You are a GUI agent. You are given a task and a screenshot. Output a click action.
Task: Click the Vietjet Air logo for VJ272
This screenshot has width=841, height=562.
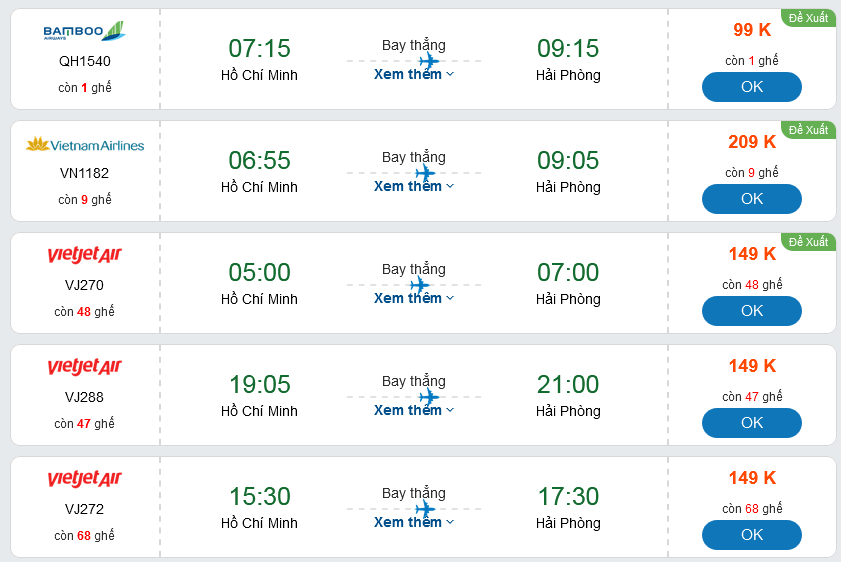click(x=84, y=480)
